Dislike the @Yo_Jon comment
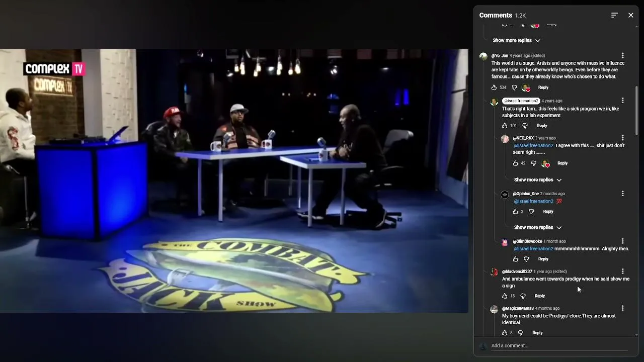Screen dimensions: 644x362 tap(514, 87)
